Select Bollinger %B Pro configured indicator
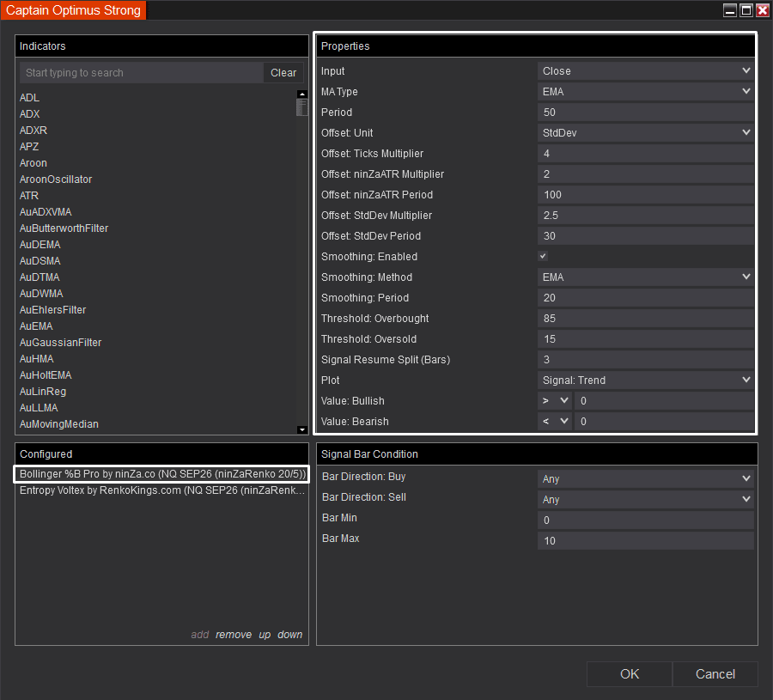Image resolution: width=773 pixels, height=700 pixels. pyautogui.click(x=161, y=474)
